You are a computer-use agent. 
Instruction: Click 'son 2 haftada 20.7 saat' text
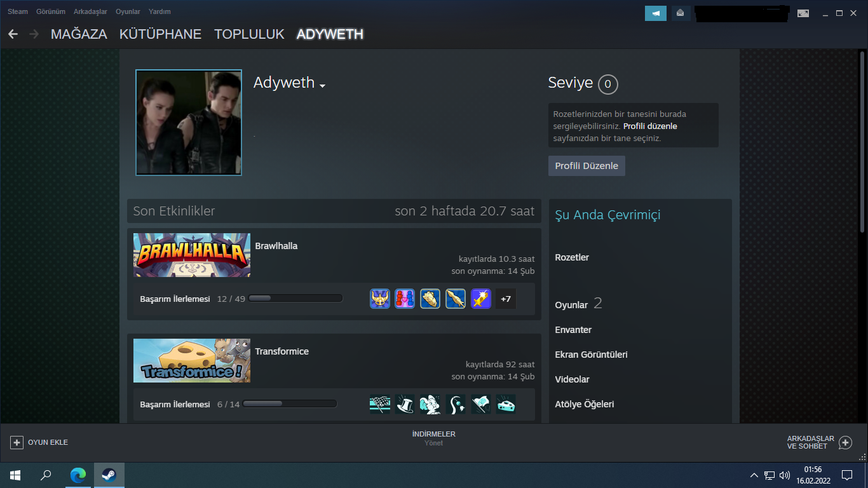pos(465,211)
